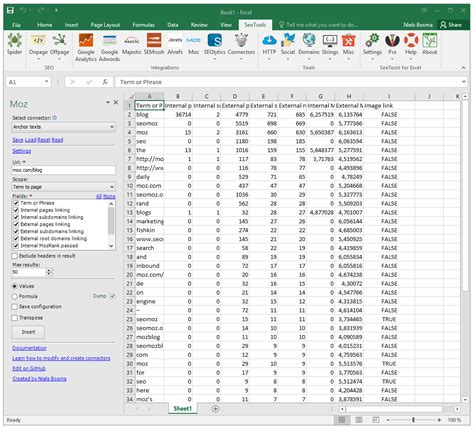
Task: Open the Social tools menu
Action: click(288, 47)
